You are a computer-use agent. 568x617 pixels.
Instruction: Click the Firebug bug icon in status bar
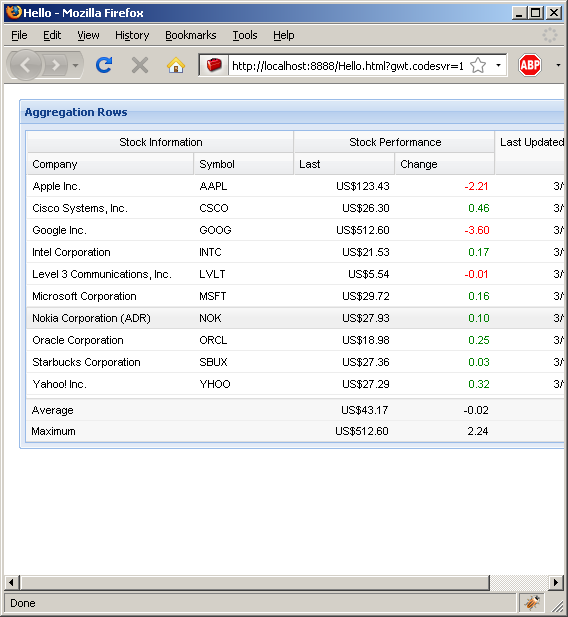[532, 602]
